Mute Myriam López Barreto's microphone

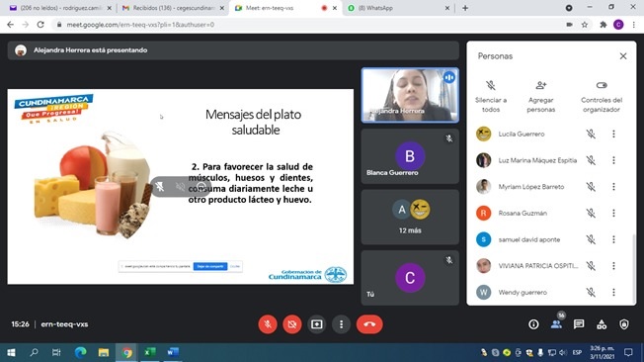[591, 186]
